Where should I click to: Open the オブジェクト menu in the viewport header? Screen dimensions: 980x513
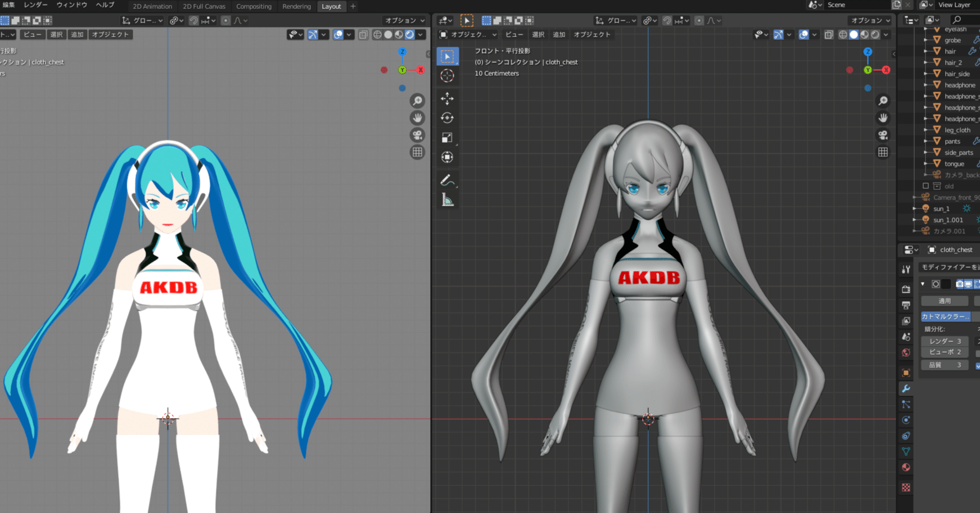pos(592,34)
